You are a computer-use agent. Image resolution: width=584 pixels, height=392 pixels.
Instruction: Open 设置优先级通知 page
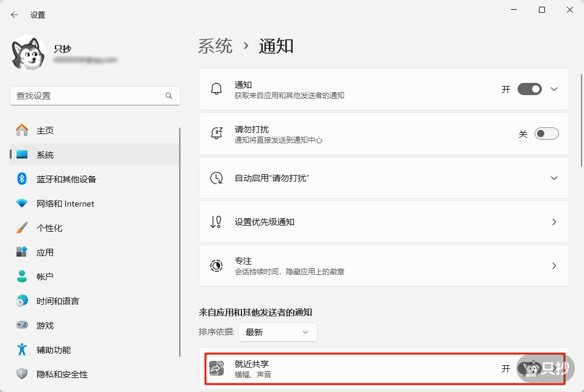383,223
